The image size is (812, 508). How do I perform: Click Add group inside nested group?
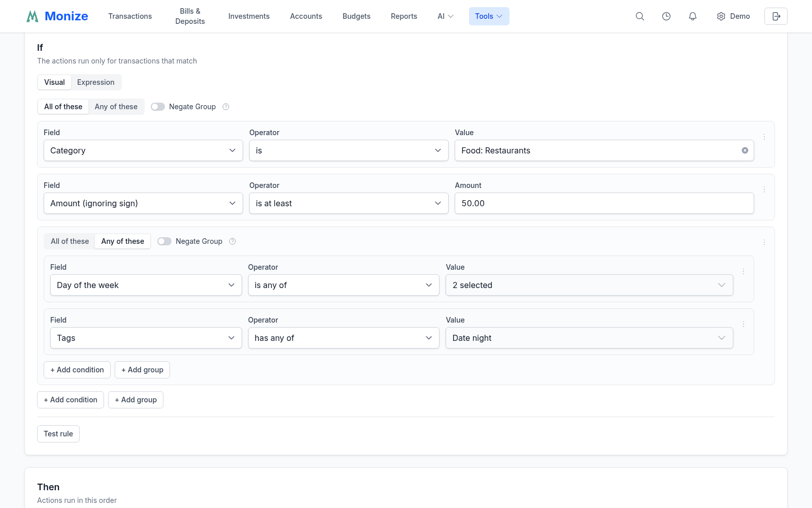tap(142, 370)
